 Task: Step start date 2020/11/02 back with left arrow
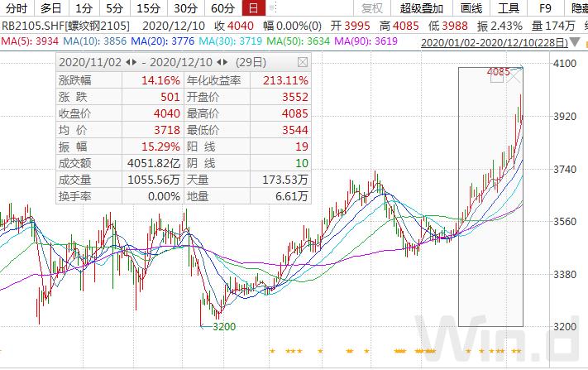tap(128, 62)
